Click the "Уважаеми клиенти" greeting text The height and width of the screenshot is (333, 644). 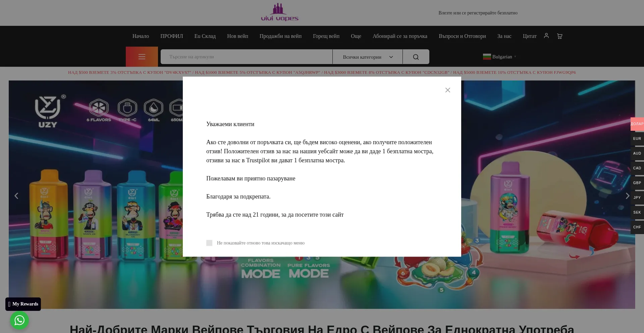coord(230,124)
